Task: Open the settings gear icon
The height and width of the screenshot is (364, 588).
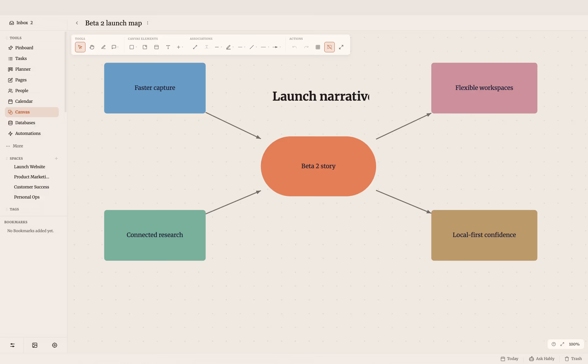Action: tap(55, 345)
